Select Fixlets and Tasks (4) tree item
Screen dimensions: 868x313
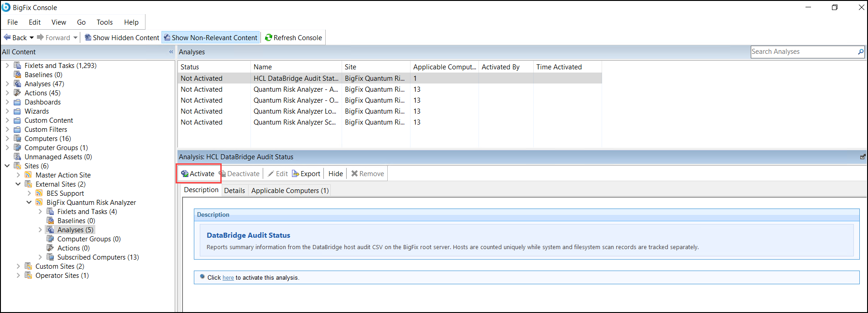[87, 211]
